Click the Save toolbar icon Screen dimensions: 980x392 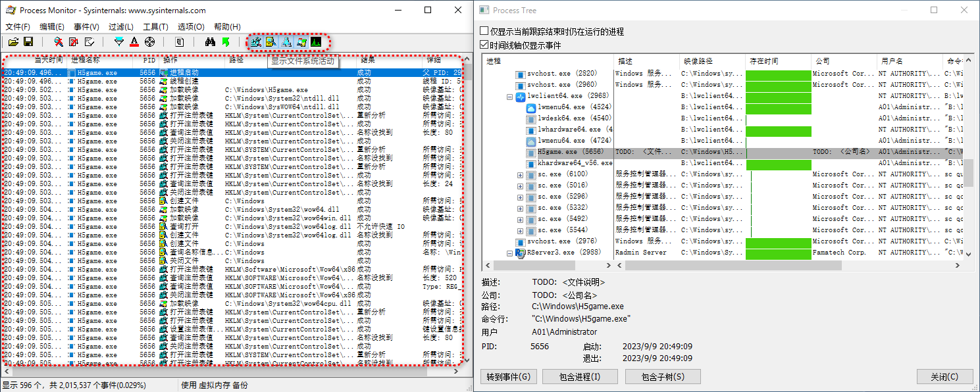tap(28, 42)
